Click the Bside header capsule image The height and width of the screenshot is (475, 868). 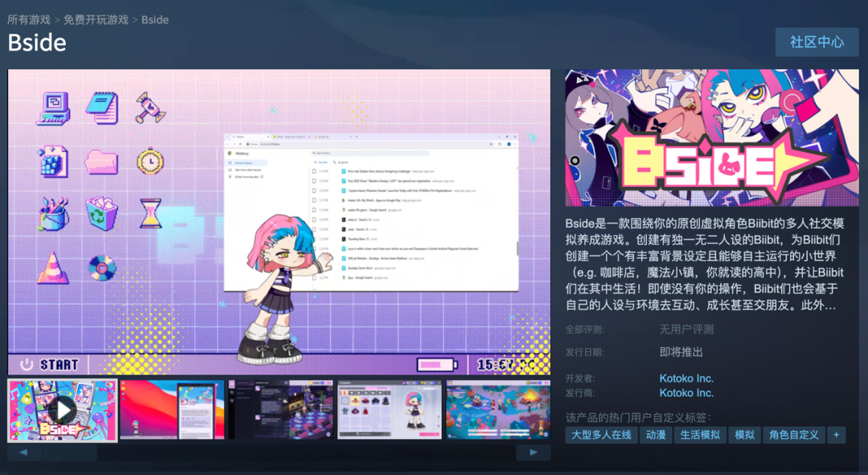712,137
